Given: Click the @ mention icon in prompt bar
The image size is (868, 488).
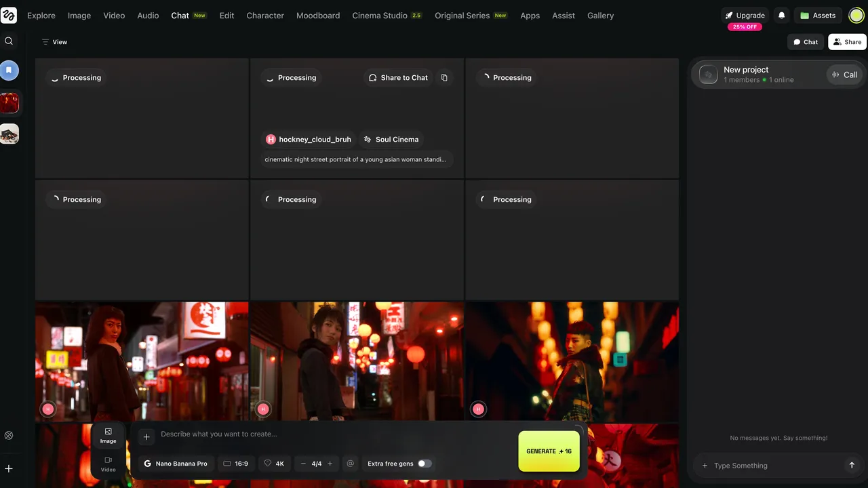Looking at the screenshot, I should 351,464.
